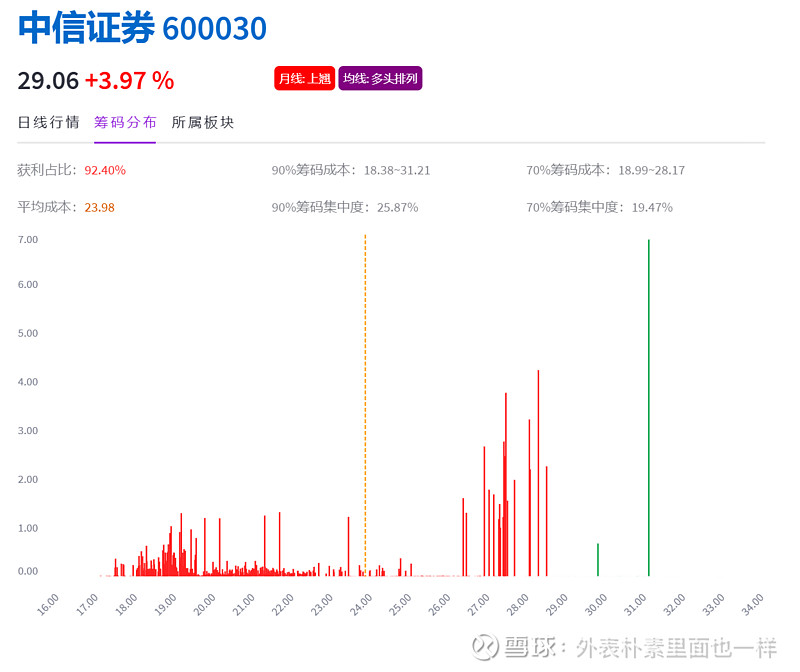Click the x-axis label 32.00
Screen dimensions: 800x672
(674, 605)
